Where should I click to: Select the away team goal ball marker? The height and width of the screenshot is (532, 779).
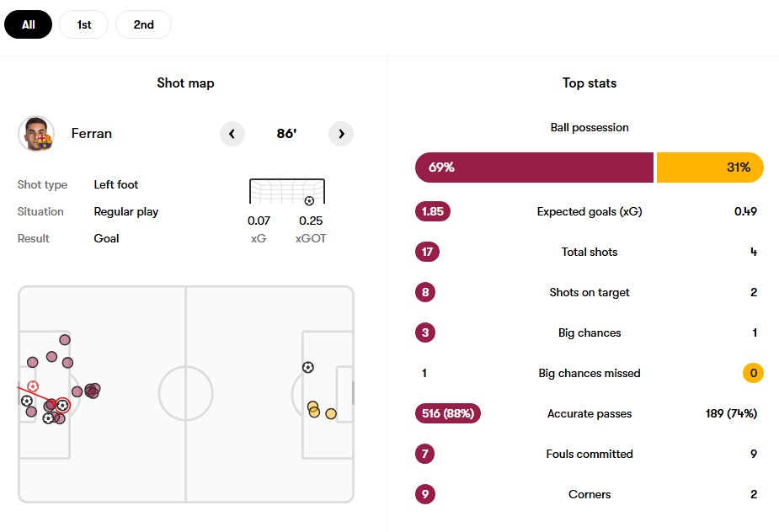[x=308, y=367]
